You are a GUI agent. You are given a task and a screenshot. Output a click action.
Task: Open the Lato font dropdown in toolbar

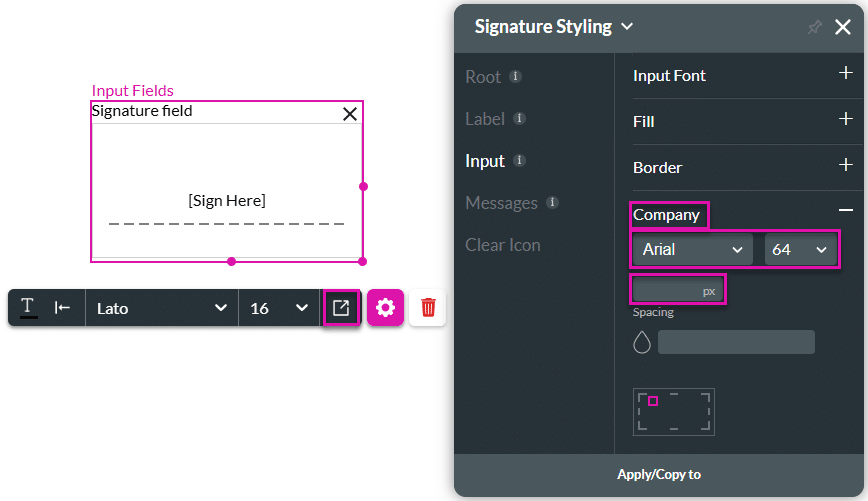[162, 308]
